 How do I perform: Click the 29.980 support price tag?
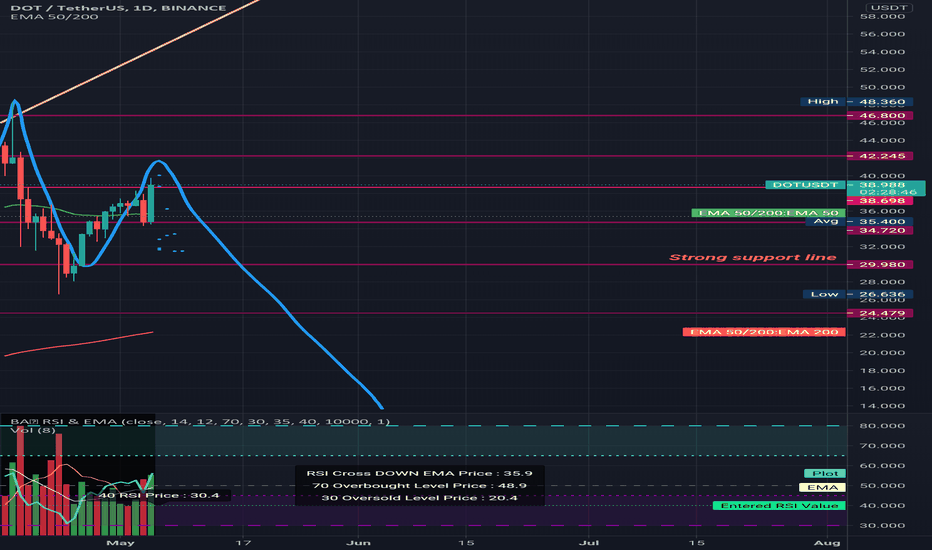[882, 265]
